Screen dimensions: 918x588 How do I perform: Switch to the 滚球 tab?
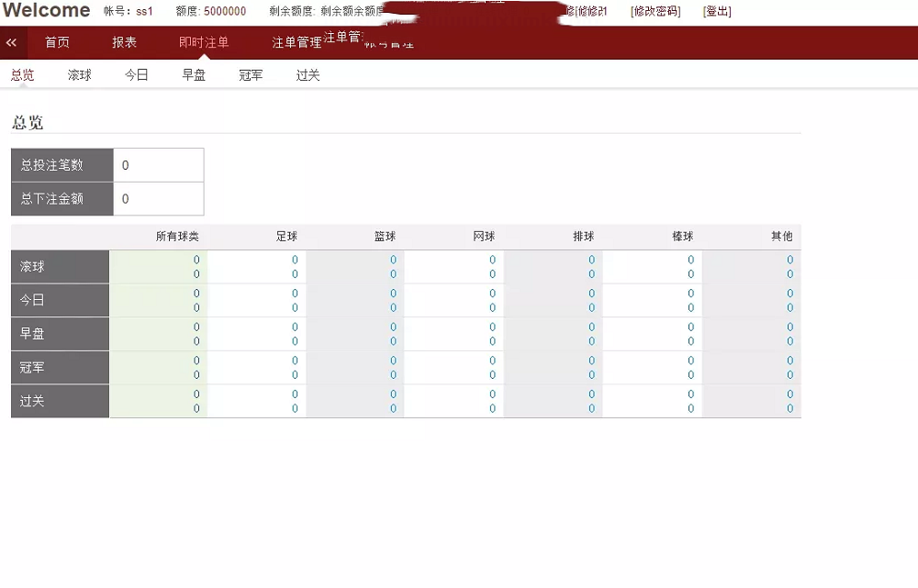pos(80,75)
